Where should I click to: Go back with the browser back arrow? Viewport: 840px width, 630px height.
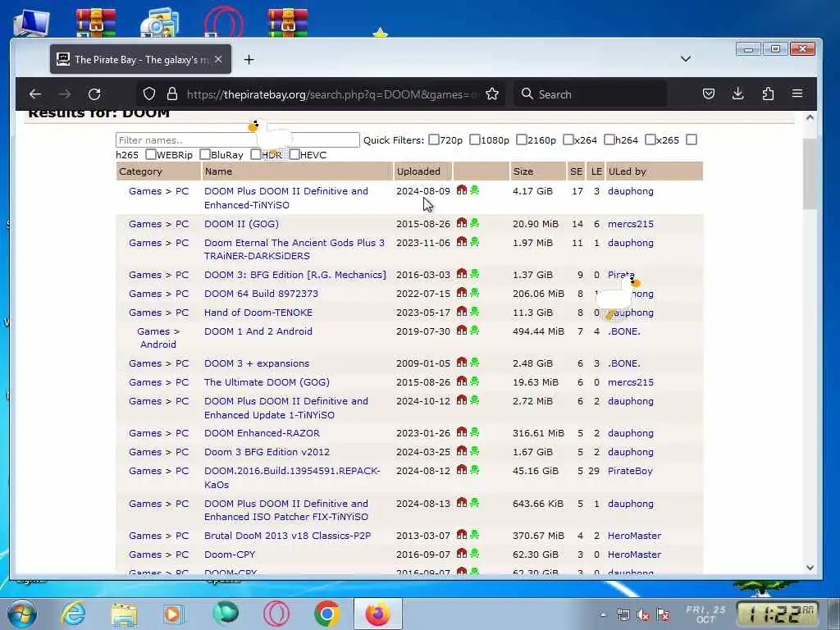coord(35,94)
